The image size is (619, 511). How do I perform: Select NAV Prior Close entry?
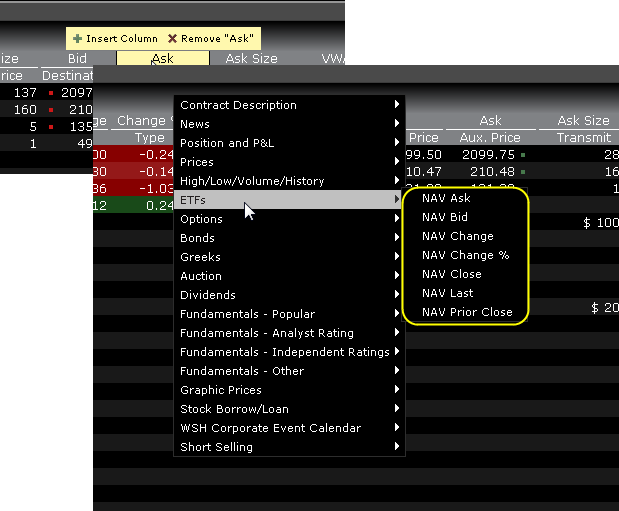coord(467,312)
